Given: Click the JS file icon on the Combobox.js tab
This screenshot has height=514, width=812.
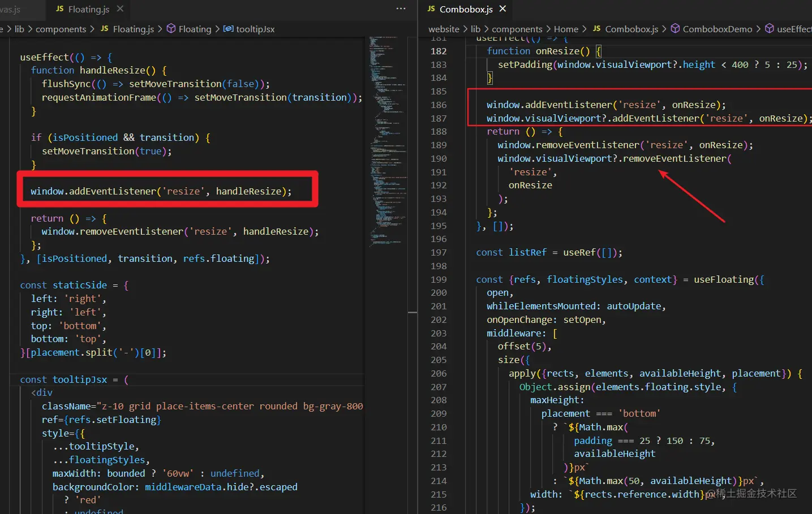Looking at the screenshot, I should 431,9.
